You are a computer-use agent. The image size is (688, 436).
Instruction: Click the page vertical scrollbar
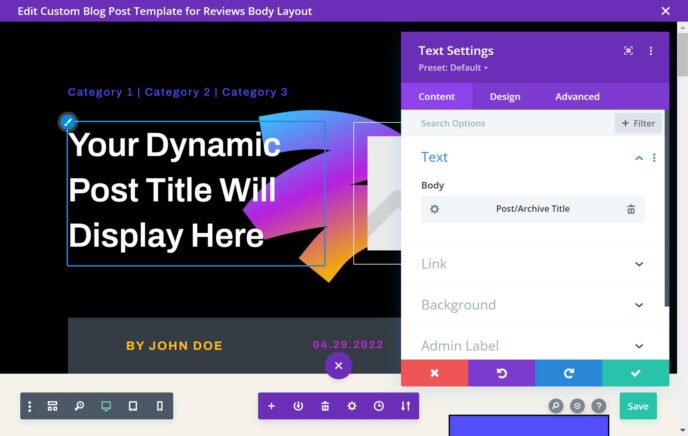click(683, 54)
